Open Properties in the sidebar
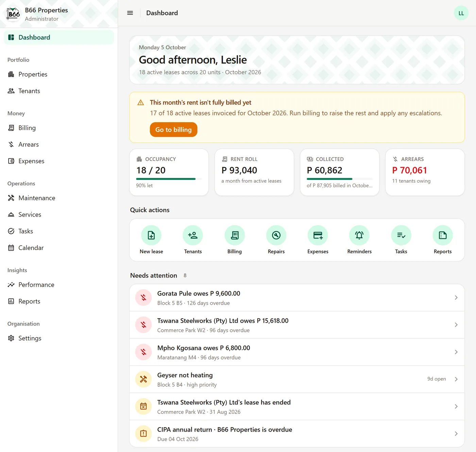 59,74
